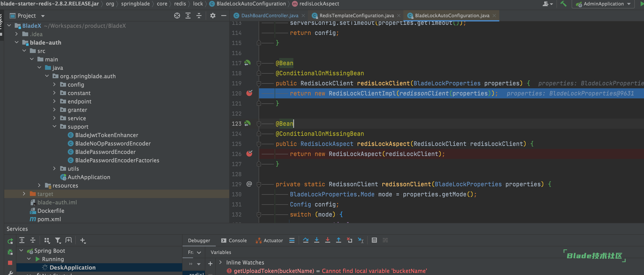Image resolution: width=644 pixels, height=275 pixels.
Task: Click Services expand all icon
Action: 22,240
